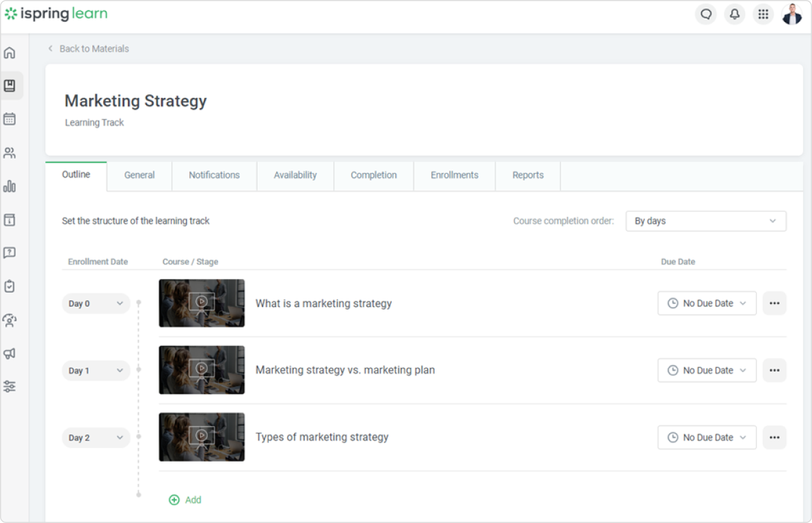Open the question bubble icon in sidebar
Viewport: 812px width, 523px height.
coord(10,253)
